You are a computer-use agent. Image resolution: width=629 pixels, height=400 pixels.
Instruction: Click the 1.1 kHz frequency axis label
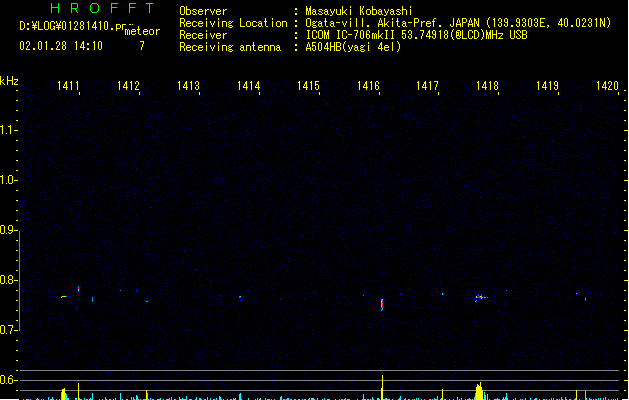[x=8, y=130]
